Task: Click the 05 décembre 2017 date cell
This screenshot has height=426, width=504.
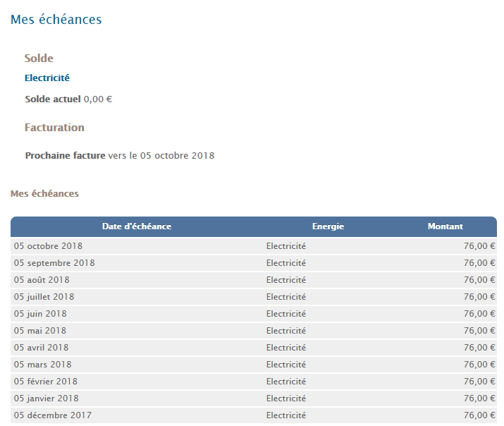Action: (x=52, y=415)
